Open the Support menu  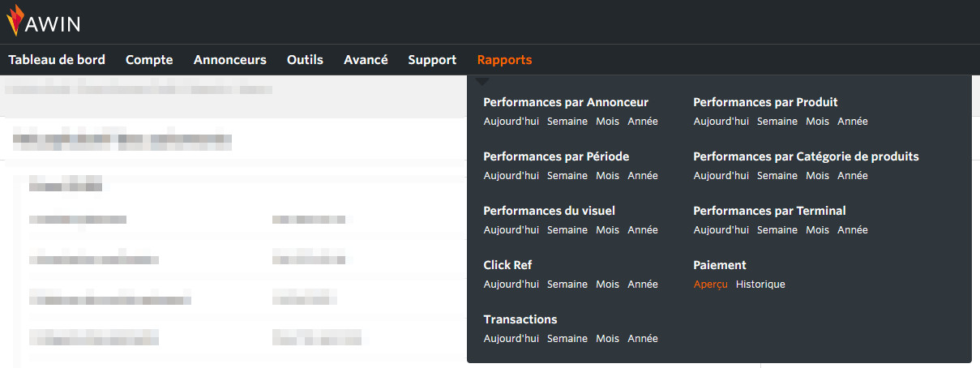(432, 60)
